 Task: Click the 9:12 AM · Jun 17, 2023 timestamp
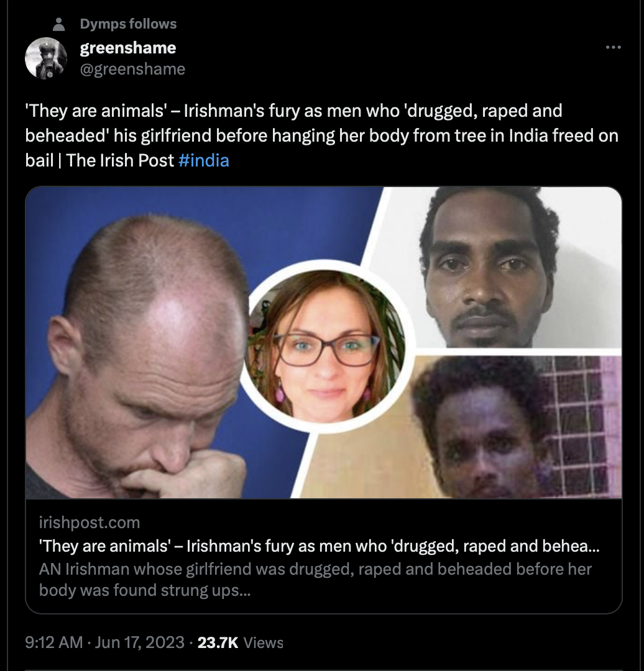pos(105,642)
